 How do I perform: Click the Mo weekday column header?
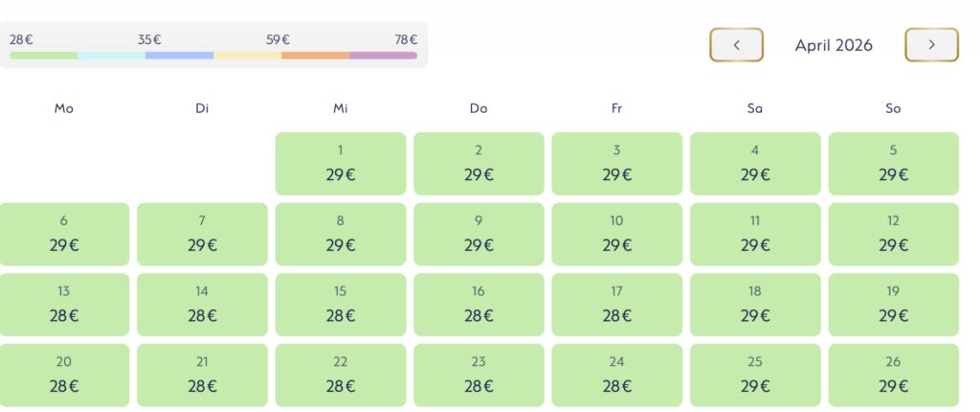(64, 108)
